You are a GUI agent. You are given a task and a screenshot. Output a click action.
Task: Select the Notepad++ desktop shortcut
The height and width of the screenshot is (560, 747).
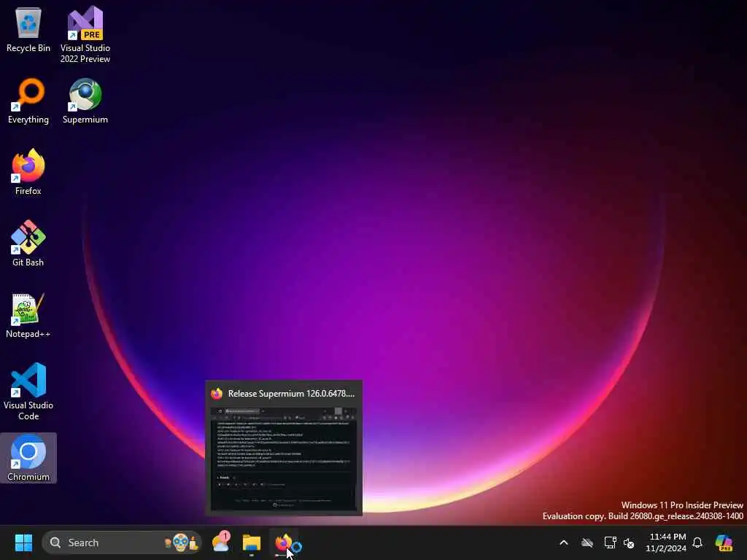28,315
